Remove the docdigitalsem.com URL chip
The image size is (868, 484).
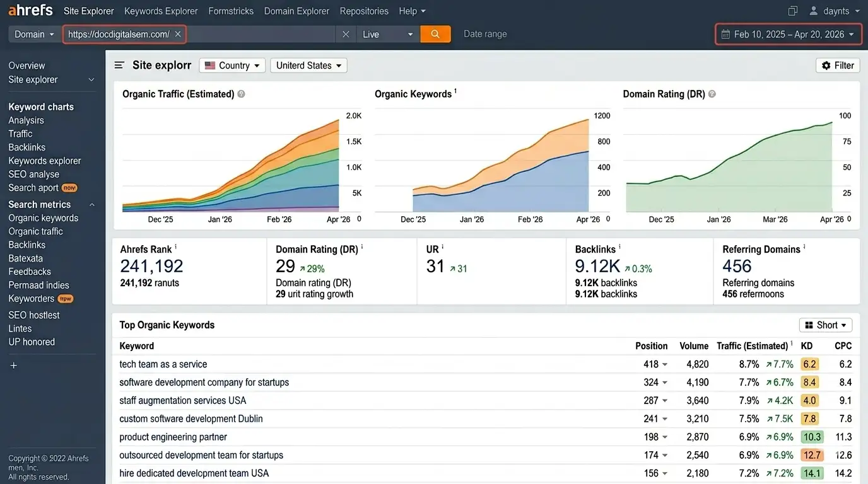coord(178,34)
